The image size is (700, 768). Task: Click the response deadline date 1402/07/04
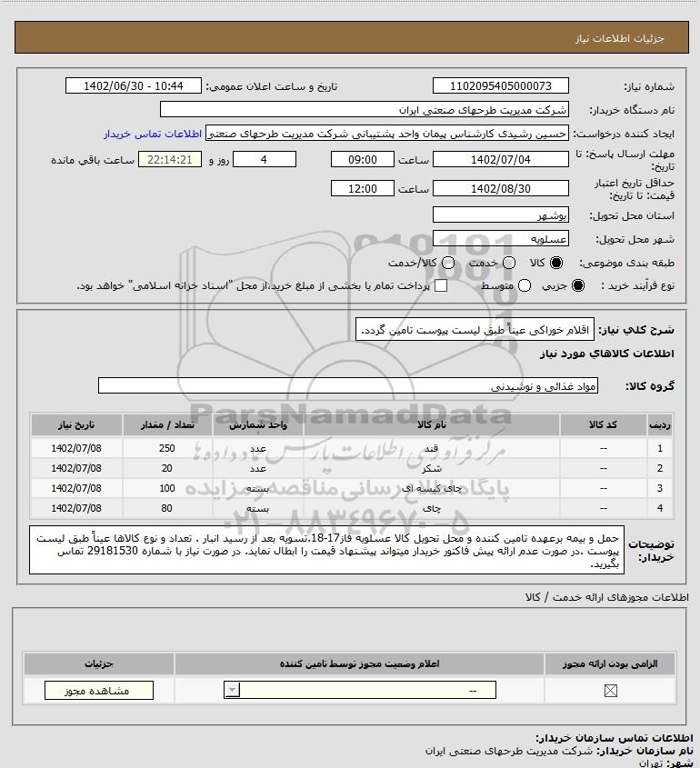(501, 159)
